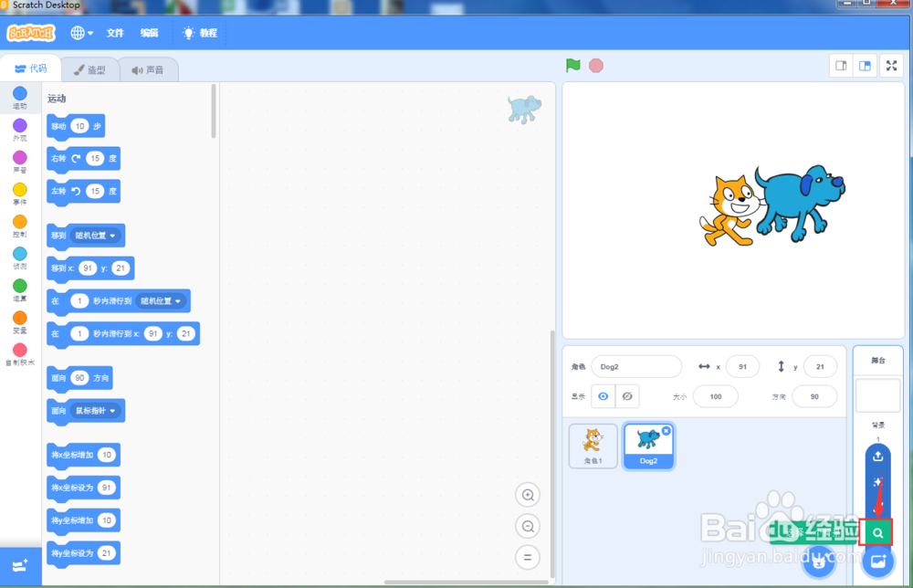Reset workspace zoom to default
Screen dimensions: 913x588
(x=528, y=557)
